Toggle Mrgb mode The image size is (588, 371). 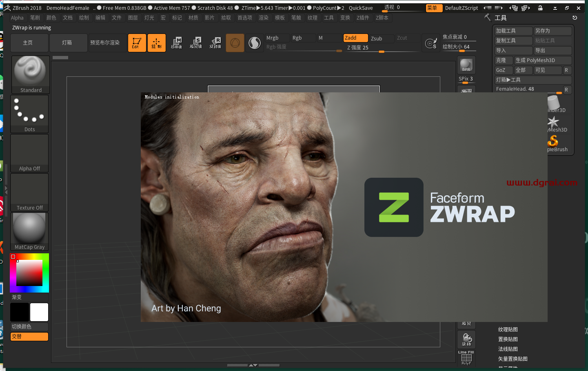[277, 38]
